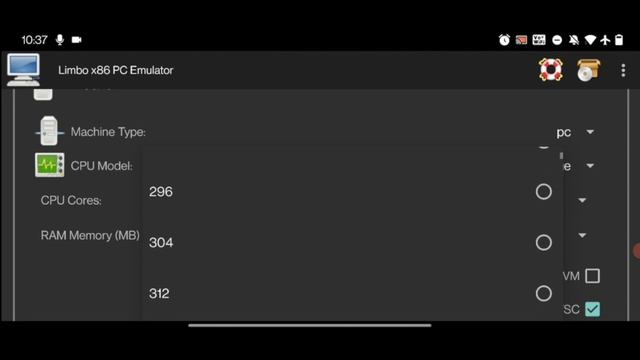Image resolution: width=640 pixels, height=360 pixels.
Task: Expand the Machine Type pc dropdown
Action: click(575, 132)
